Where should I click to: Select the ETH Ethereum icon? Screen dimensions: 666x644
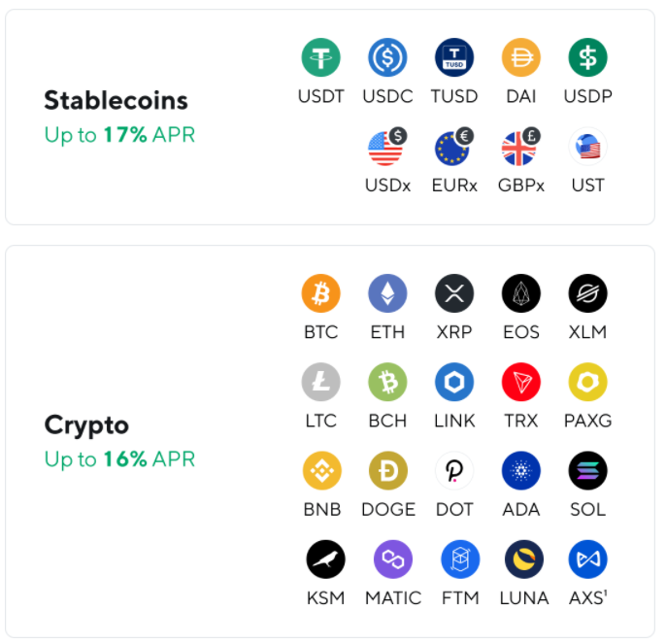[387, 293]
